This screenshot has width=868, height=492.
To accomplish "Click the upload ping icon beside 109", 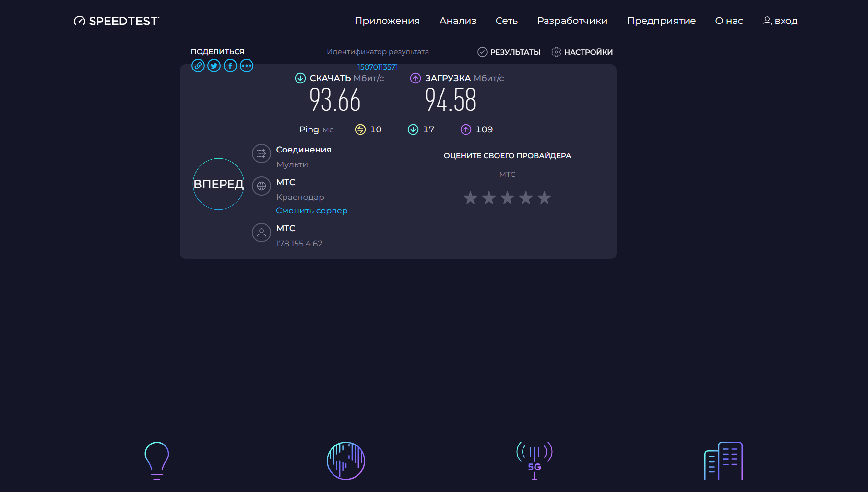I will pos(466,129).
